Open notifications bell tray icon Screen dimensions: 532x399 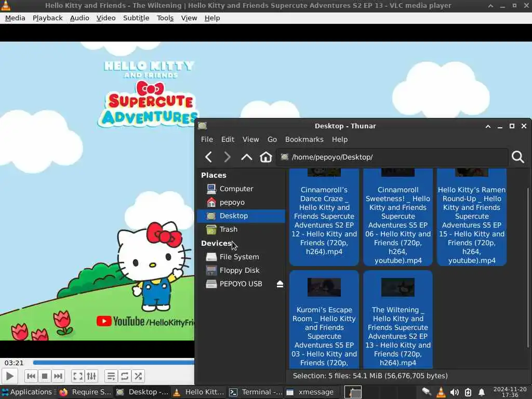point(481,392)
